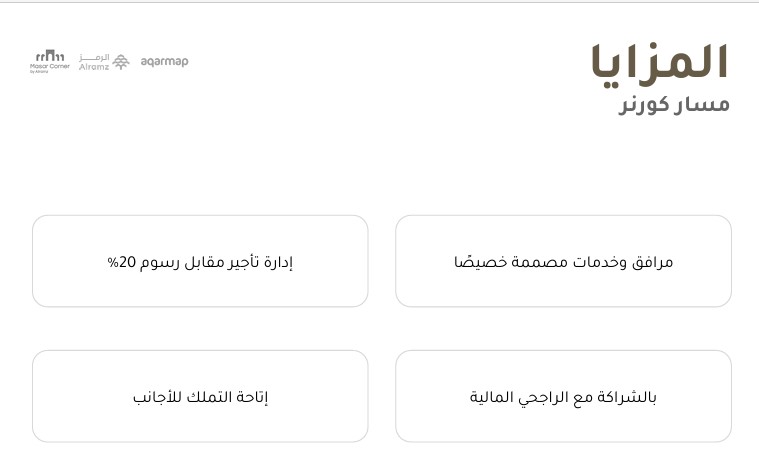Click the aqarmap logo
759x462 pixels.
click(164, 62)
